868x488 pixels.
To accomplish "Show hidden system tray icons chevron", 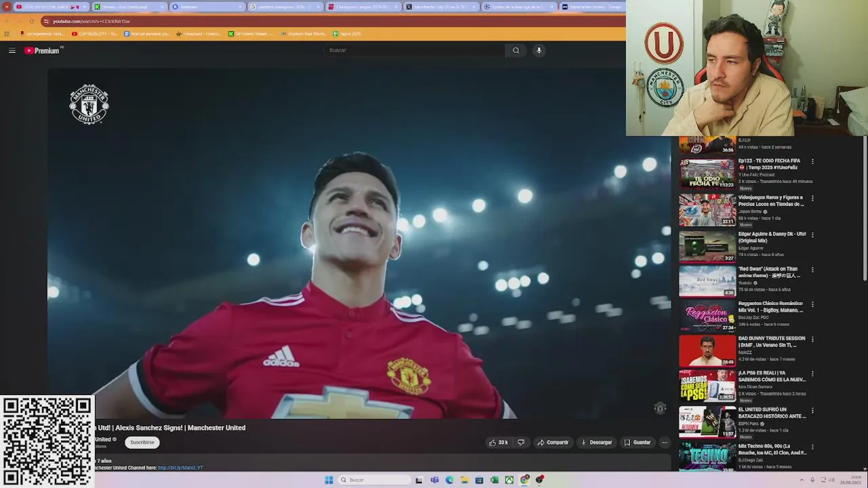I will pos(801,480).
